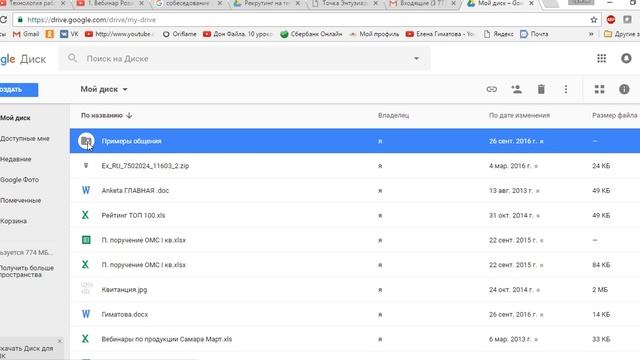640x360 pixels.
Task: Click the Поиск на Диске search field
Action: coord(244,58)
